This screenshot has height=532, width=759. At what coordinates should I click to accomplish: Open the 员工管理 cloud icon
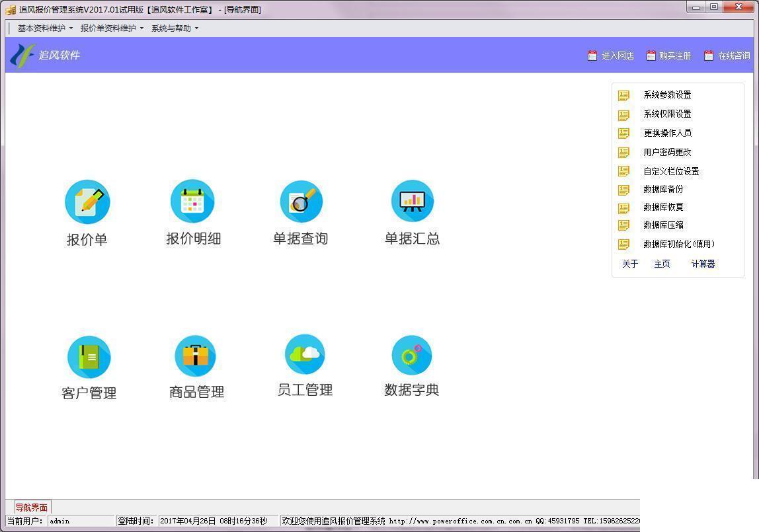click(x=305, y=354)
